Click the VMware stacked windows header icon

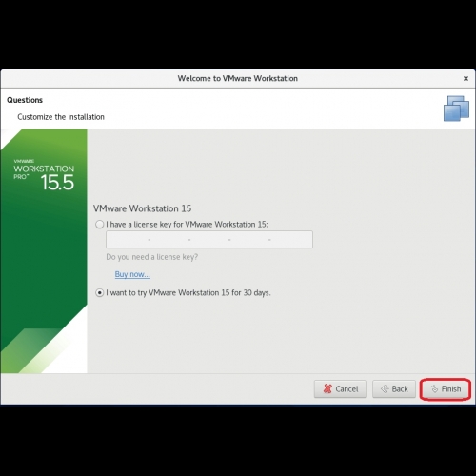456,109
